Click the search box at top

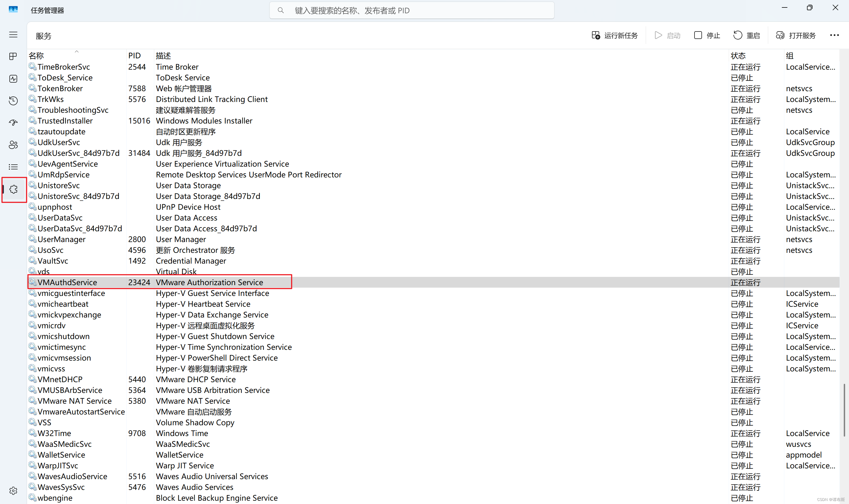pos(412,11)
